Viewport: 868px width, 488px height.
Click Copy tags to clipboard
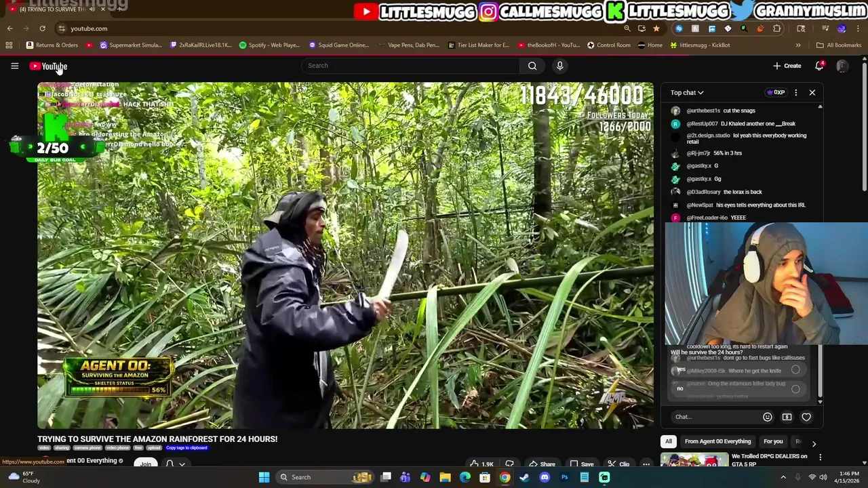click(186, 448)
